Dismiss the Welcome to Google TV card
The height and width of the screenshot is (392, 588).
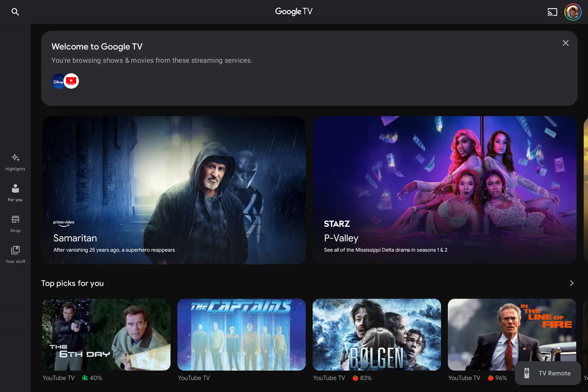point(565,43)
